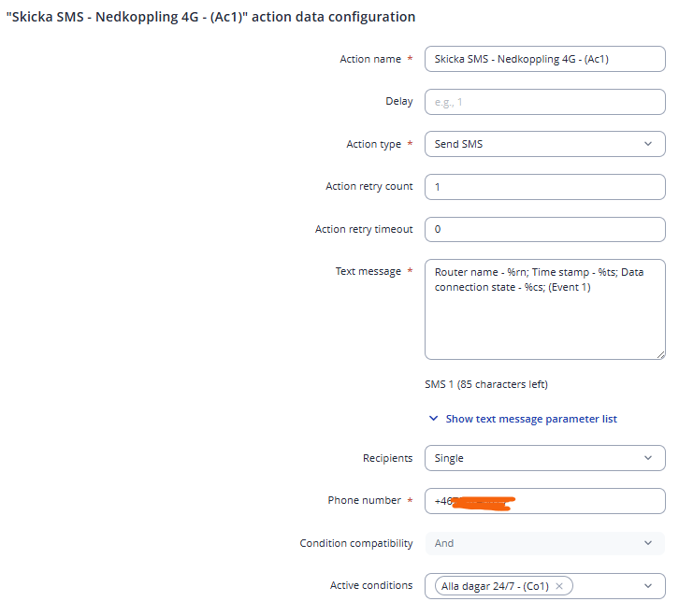Open the Recipients "Single" dropdown
Image resolution: width=679 pixels, height=616 pixels.
click(533, 458)
